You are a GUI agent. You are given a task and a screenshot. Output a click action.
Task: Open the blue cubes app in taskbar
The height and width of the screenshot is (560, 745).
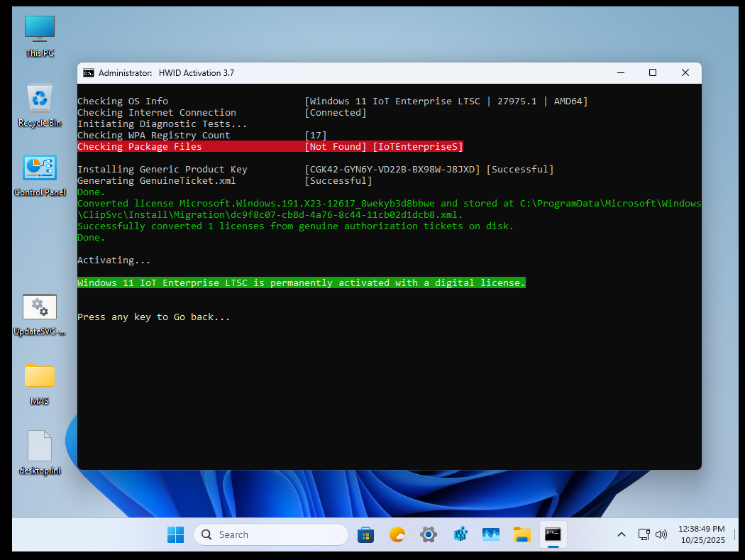coord(460,535)
